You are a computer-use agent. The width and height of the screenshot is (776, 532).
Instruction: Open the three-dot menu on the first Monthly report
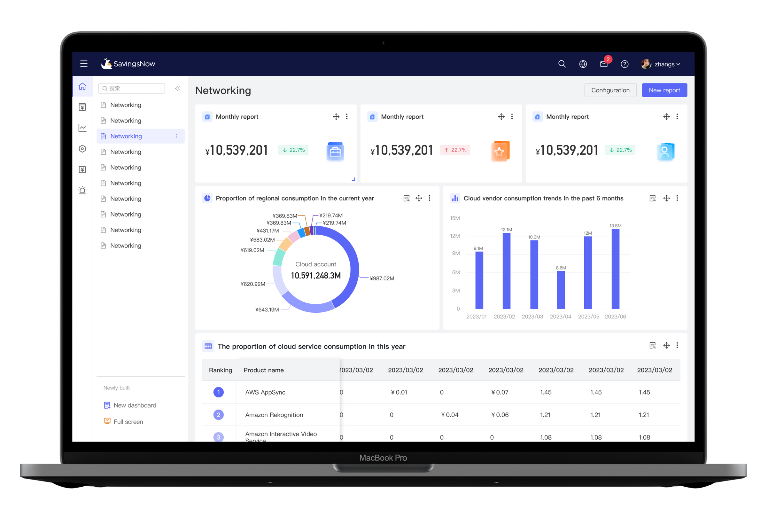coord(346,117)
